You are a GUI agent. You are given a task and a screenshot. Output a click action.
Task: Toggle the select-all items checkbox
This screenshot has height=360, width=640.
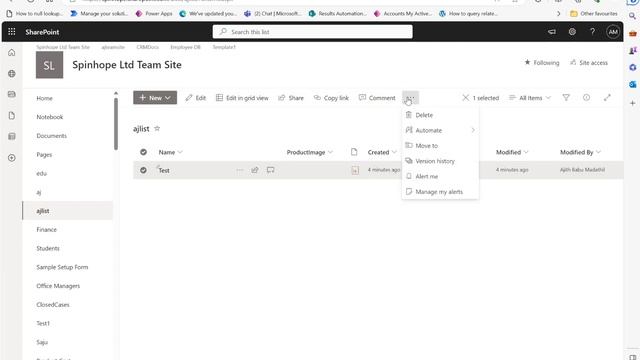pyautogui.click(x=143, y=152)
